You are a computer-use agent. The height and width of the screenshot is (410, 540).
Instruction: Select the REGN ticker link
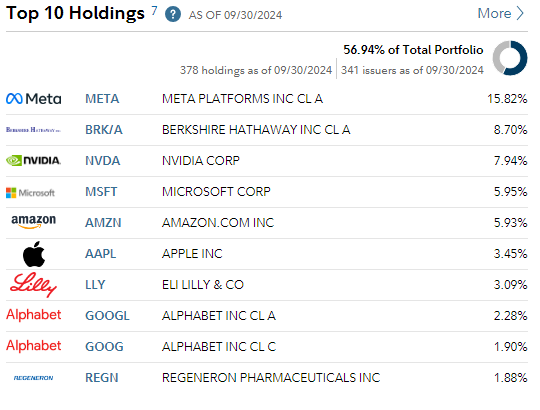(102, 378)
